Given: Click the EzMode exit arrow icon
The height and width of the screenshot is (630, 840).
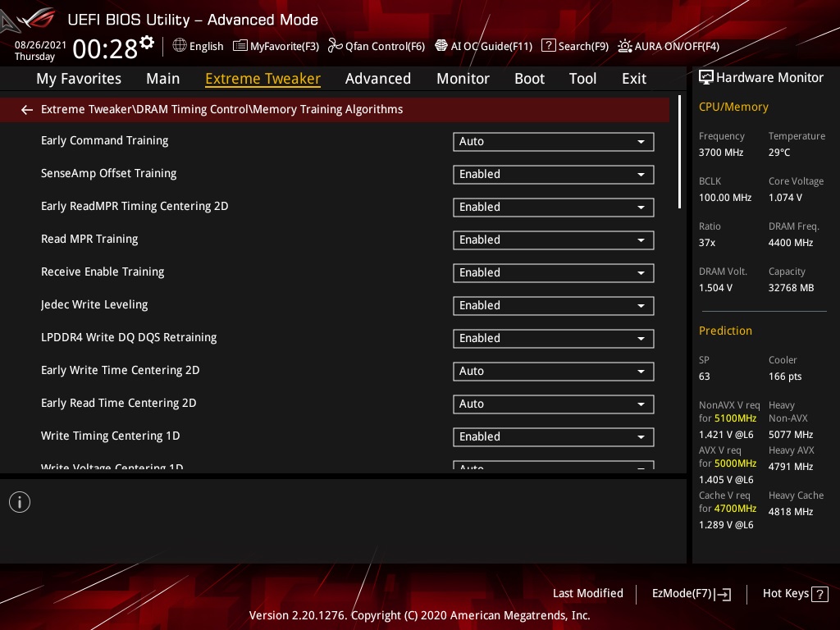Looking at the screenshot, I should pos(723,594).
